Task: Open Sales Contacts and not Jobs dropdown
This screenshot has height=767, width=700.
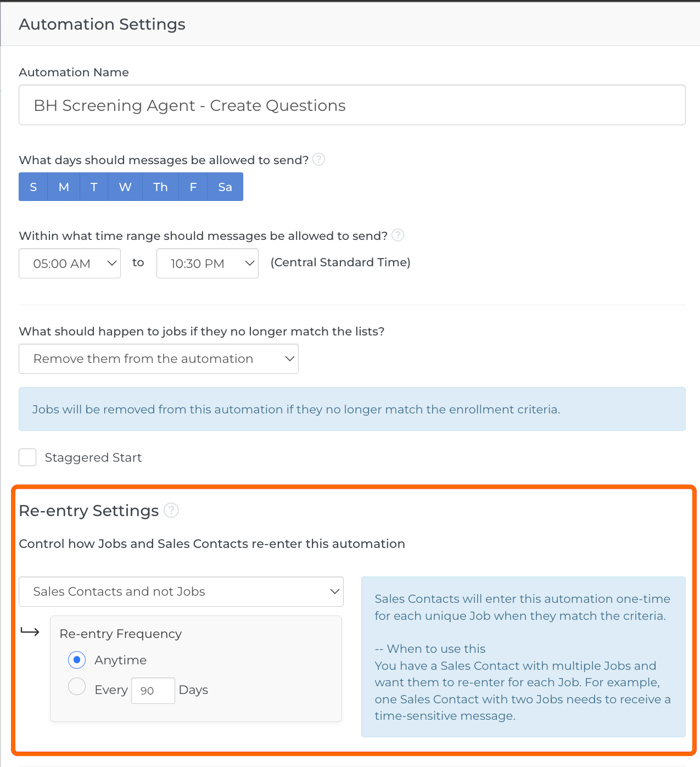Action: [181, 591]
